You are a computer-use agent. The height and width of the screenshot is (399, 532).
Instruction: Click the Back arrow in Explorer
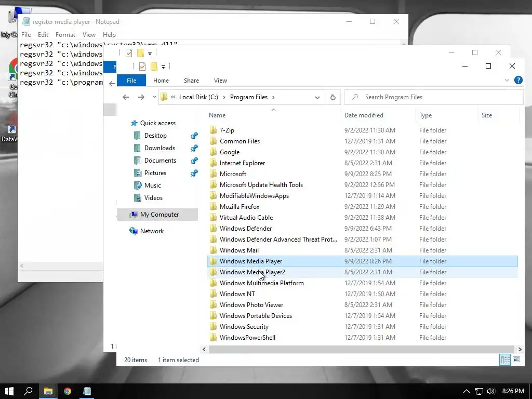click(x=126, y=97)
